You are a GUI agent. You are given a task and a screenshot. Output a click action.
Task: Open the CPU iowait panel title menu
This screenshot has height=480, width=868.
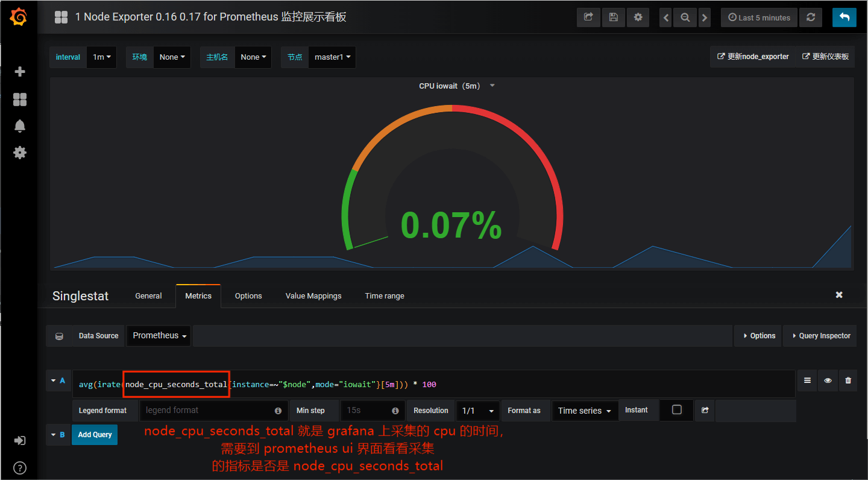point(456,86)
